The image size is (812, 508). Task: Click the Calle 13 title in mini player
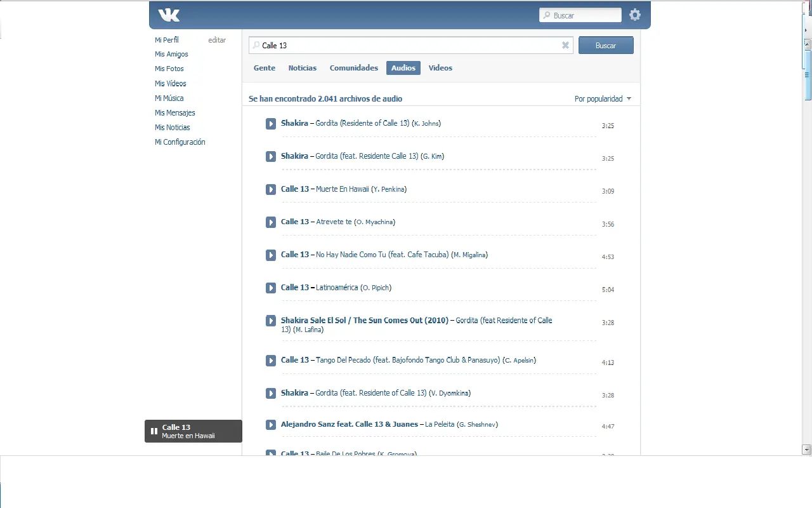point(176,427)
